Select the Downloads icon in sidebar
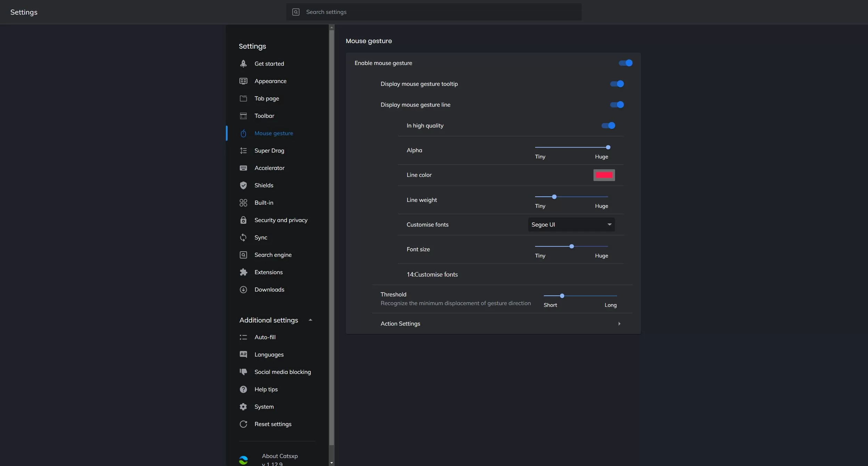Viewport: 868px width, 466px height. point(244,289)
